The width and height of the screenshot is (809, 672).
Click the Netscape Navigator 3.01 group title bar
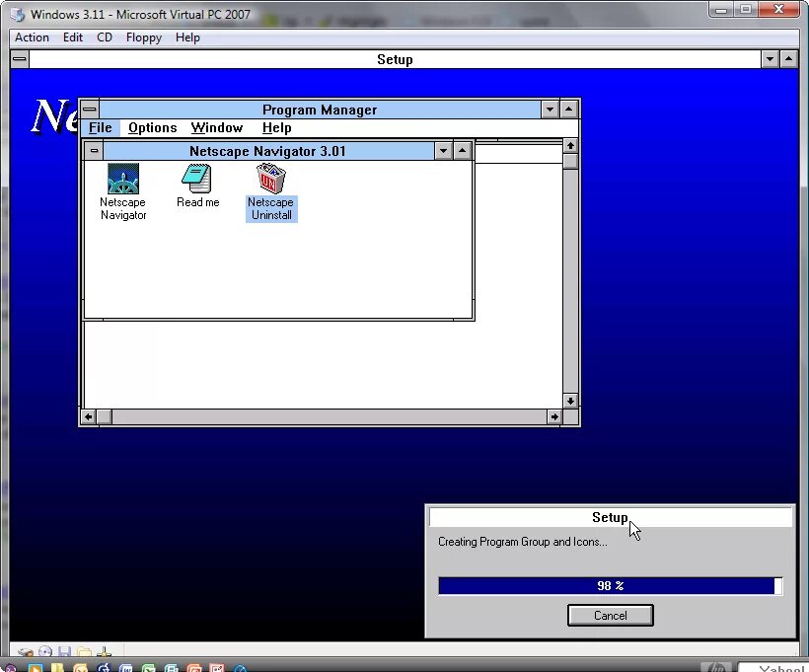coord(267,151)
